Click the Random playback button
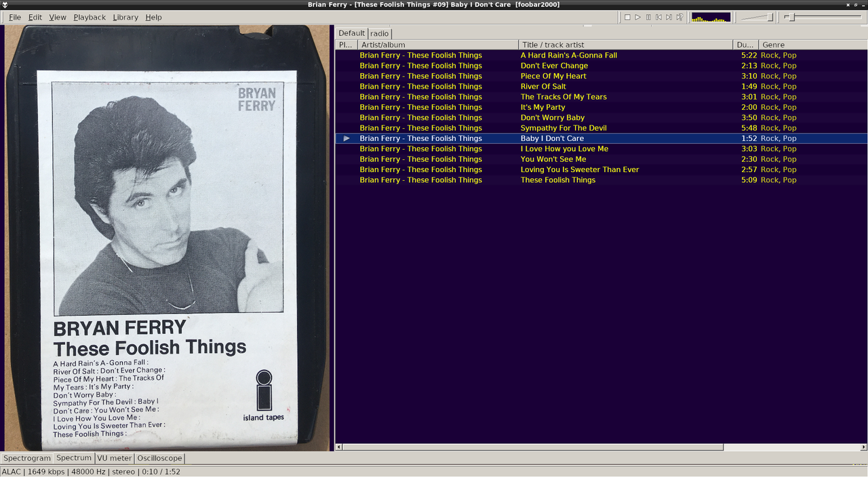This screenshot has width=868, height=477. click(x=679, y=17)
